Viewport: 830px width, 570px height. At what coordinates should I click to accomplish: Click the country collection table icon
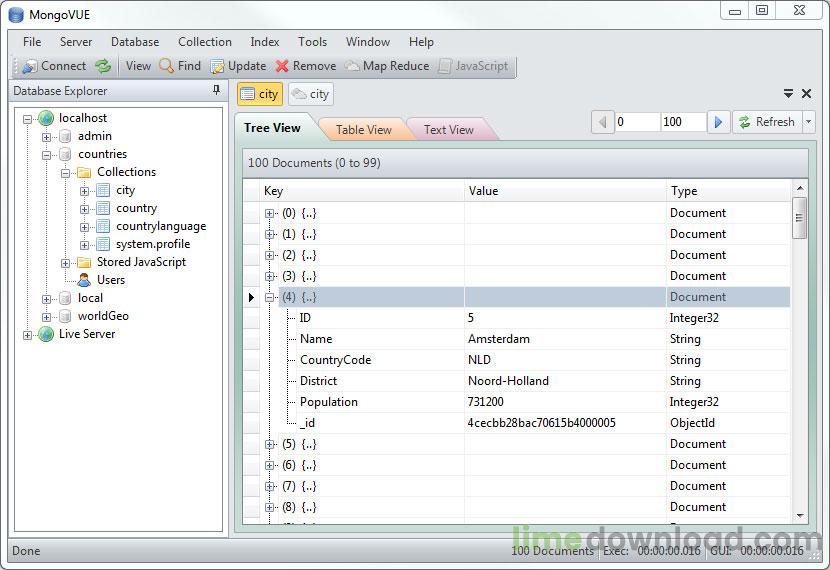pos(103,209)
